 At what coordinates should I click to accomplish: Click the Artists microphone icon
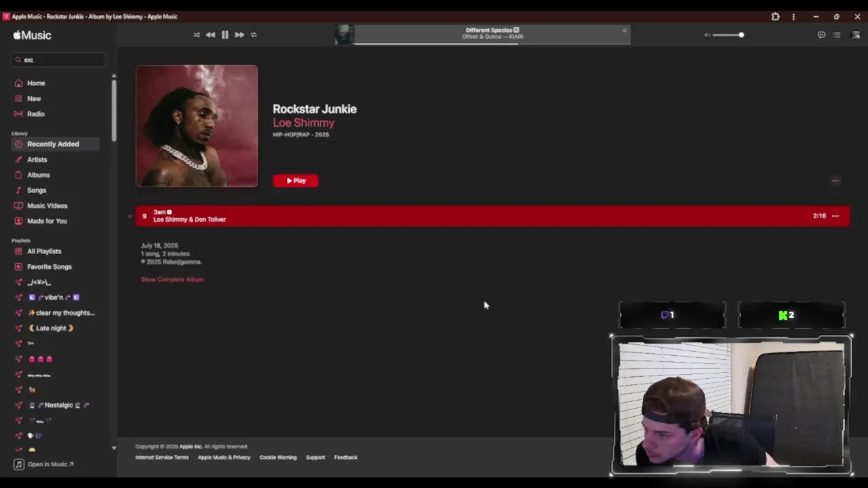(18, 159)
